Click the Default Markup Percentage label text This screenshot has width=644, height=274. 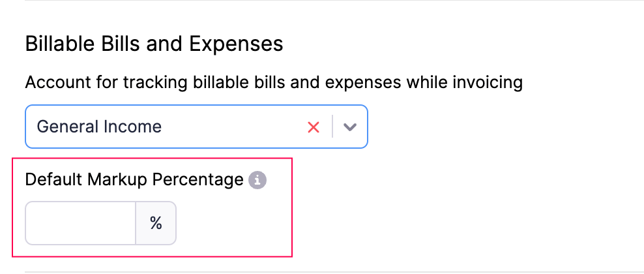134,179
